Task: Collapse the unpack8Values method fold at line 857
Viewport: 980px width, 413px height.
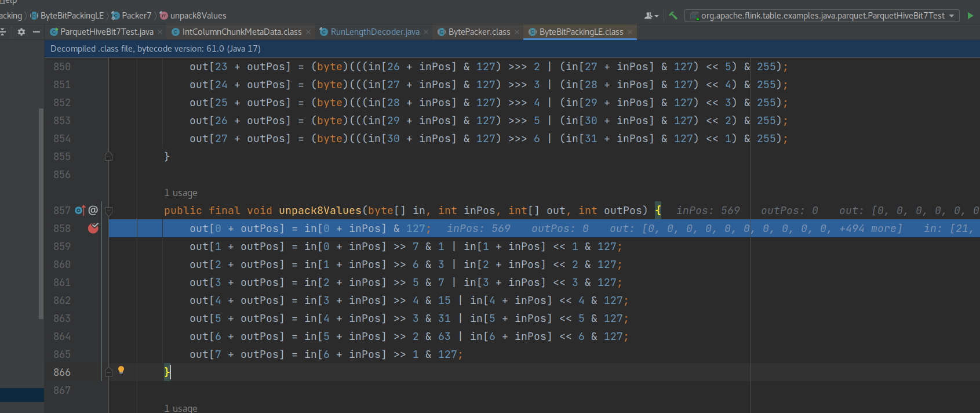Action: [x=108, y=211]
